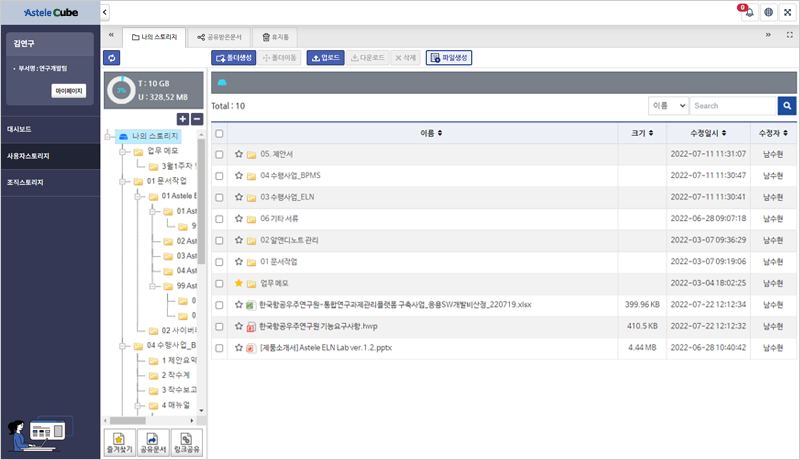The width and height of the screenshot is (800, 460).
Task: Collapse all tree nodes with minus icon
Action: tap(197, 119)
